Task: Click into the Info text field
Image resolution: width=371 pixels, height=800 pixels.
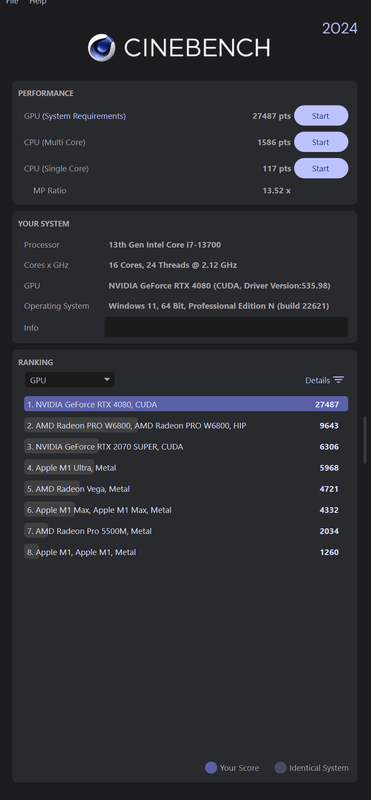Action: coord(226,327)
